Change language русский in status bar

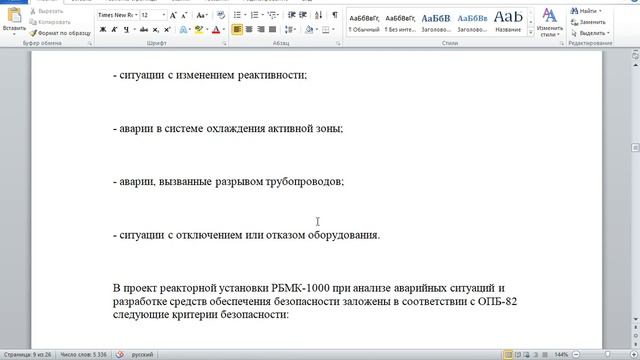pyautogui.click(x=142, y=355)
